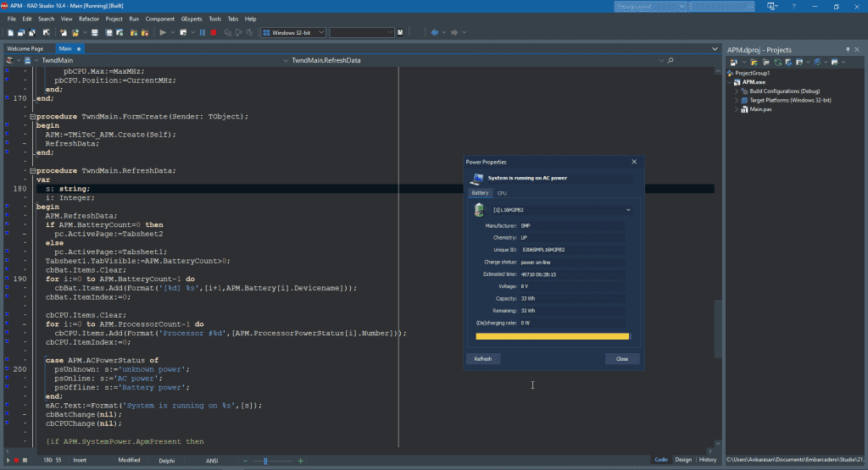Click the 'Estimated time' value field
The image size is (868, 470).
point(572,274)
